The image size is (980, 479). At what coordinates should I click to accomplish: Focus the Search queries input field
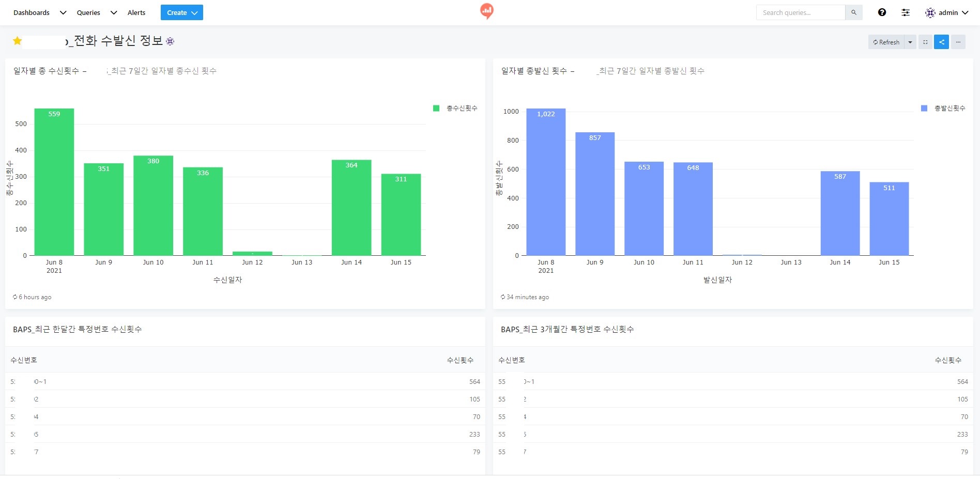tap(801, 12)
